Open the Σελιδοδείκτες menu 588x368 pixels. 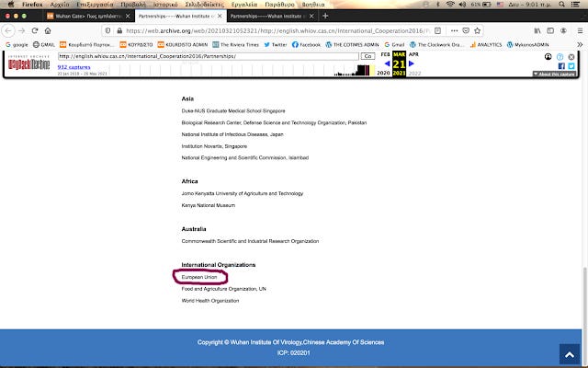point(204,5)
